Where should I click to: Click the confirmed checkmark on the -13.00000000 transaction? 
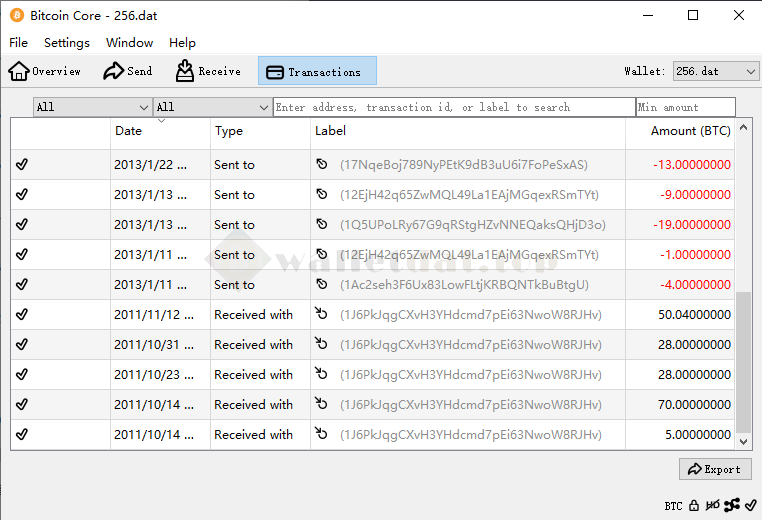(x=22, y=165)
